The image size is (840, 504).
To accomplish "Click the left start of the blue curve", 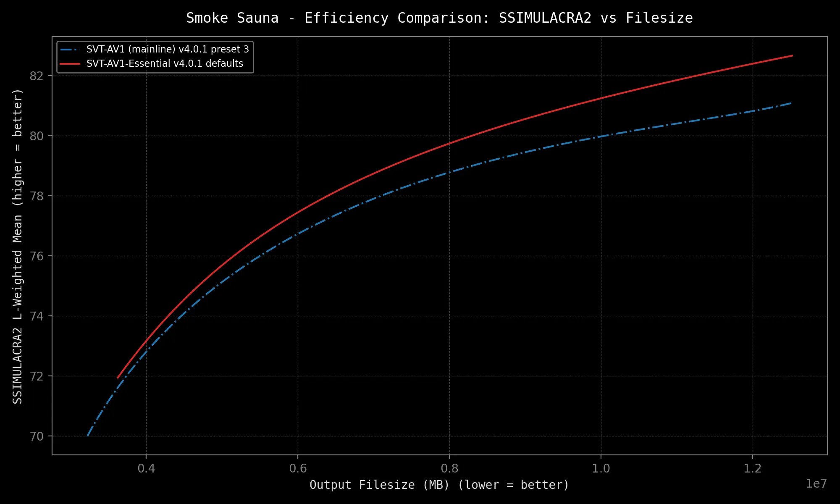I will 87,436.
